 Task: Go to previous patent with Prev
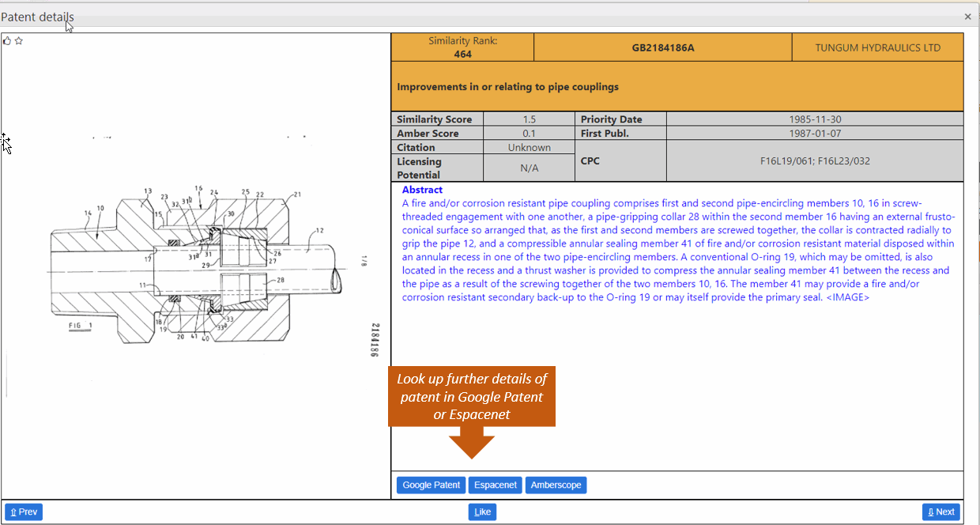pos(24,512)
